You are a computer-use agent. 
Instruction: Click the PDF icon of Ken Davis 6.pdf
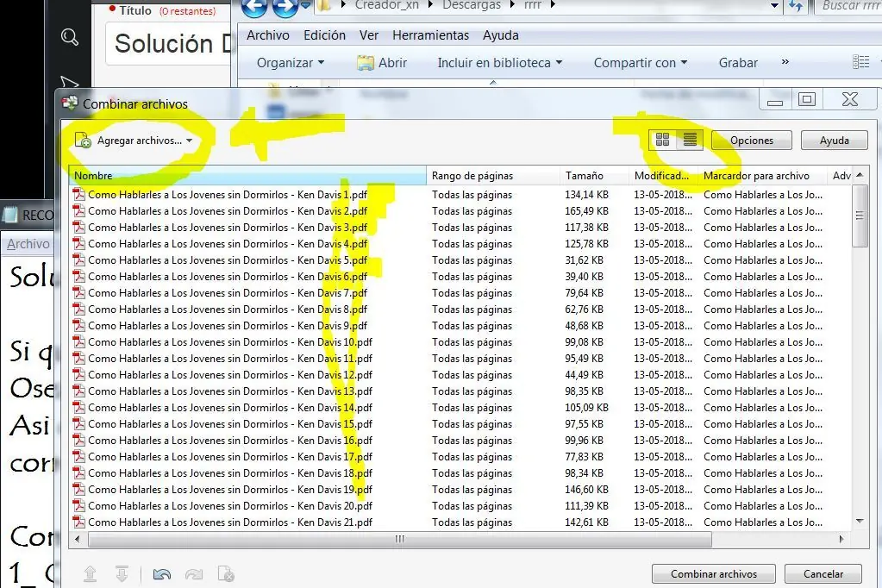(x=78, y=276)
